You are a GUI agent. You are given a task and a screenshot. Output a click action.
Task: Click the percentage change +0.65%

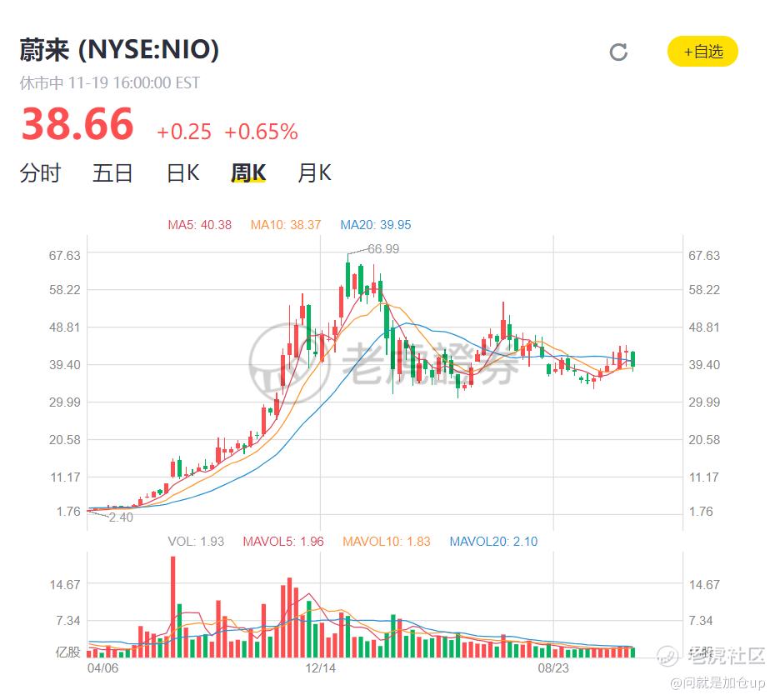click(x=261, y=132)
